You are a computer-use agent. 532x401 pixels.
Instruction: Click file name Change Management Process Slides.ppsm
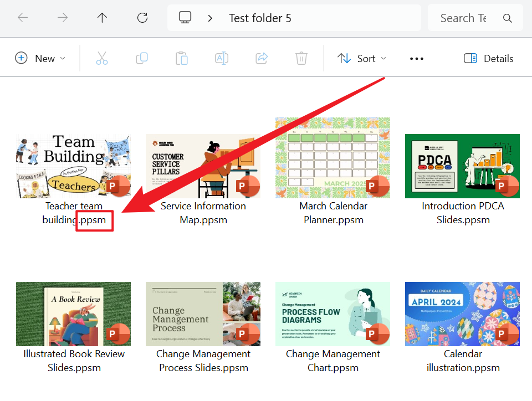point(203,361)
